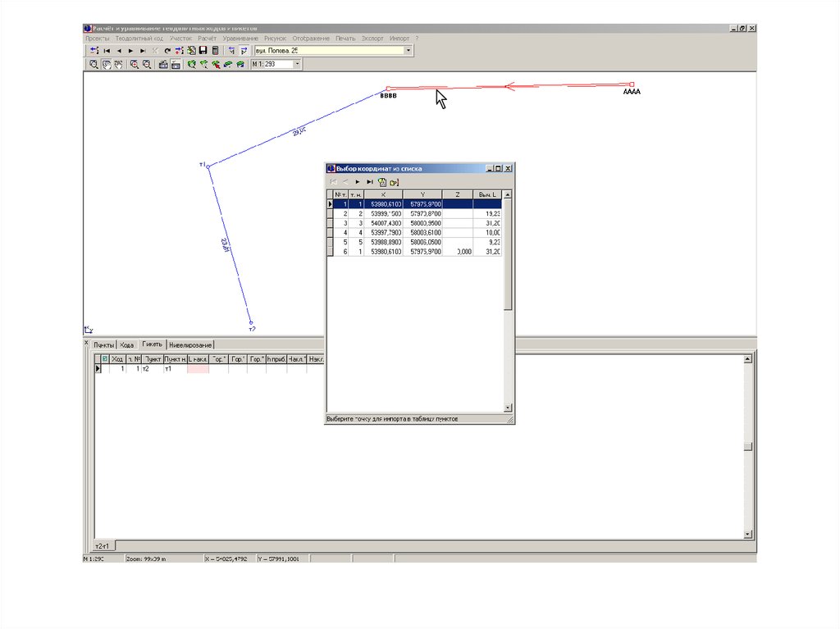Open the Уравнивание menu

pos(240,39)
